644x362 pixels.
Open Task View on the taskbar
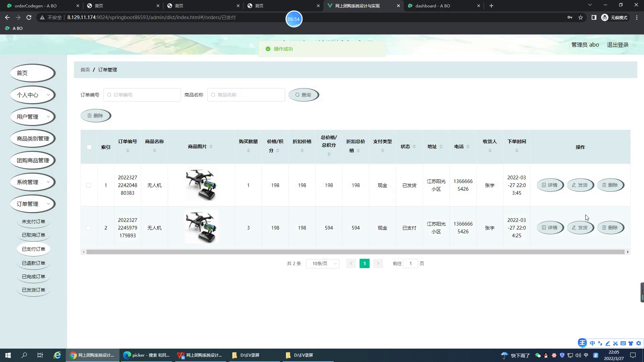(40, 355)
